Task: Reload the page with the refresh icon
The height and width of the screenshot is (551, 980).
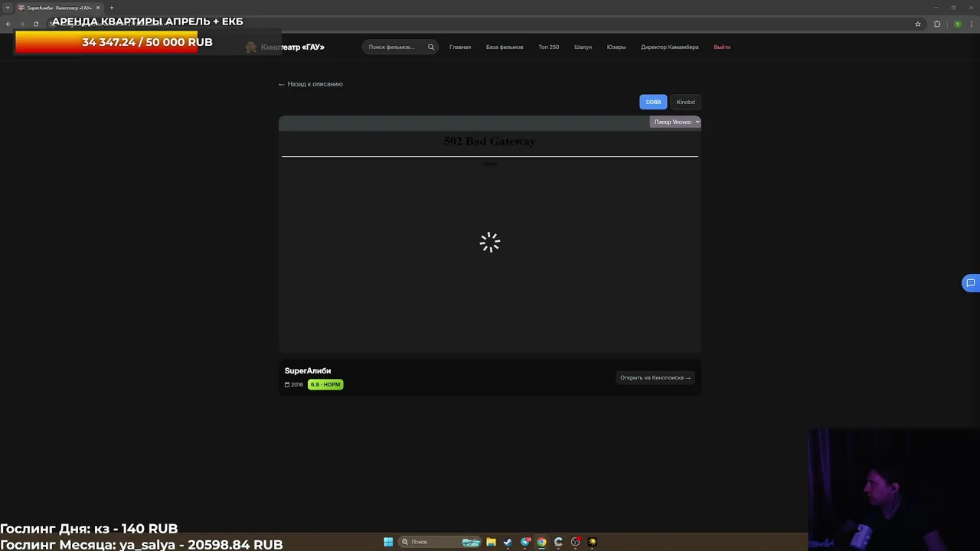Action: coord(36,24)
